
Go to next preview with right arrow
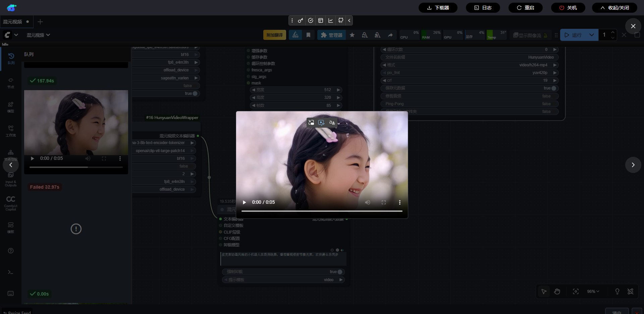(633, 165)
